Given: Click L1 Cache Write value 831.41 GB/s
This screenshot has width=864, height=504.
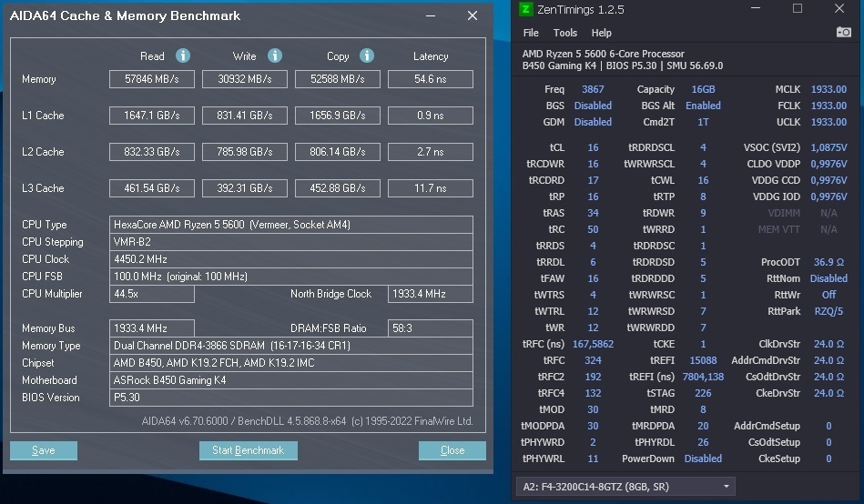Looking at the screenshot, I should 245,116.
